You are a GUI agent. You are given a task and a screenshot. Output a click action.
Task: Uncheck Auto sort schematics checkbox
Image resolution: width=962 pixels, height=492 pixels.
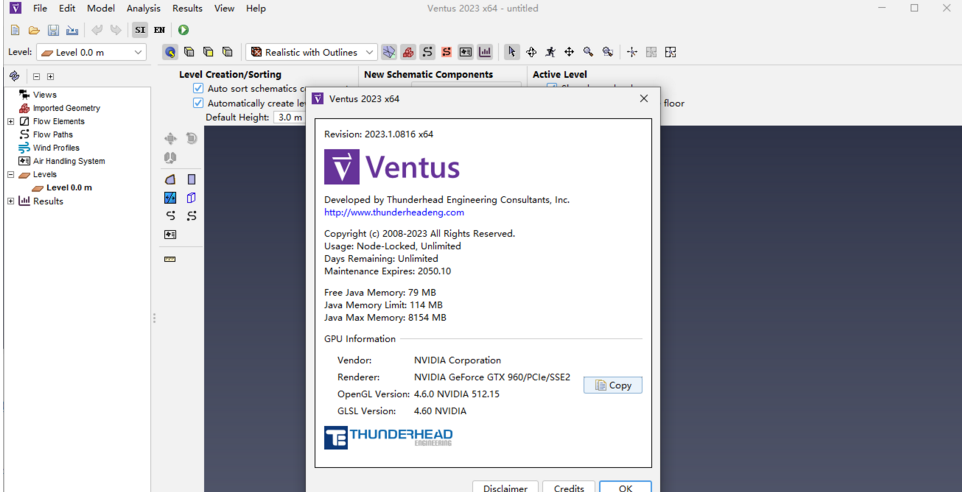[198, 88]
